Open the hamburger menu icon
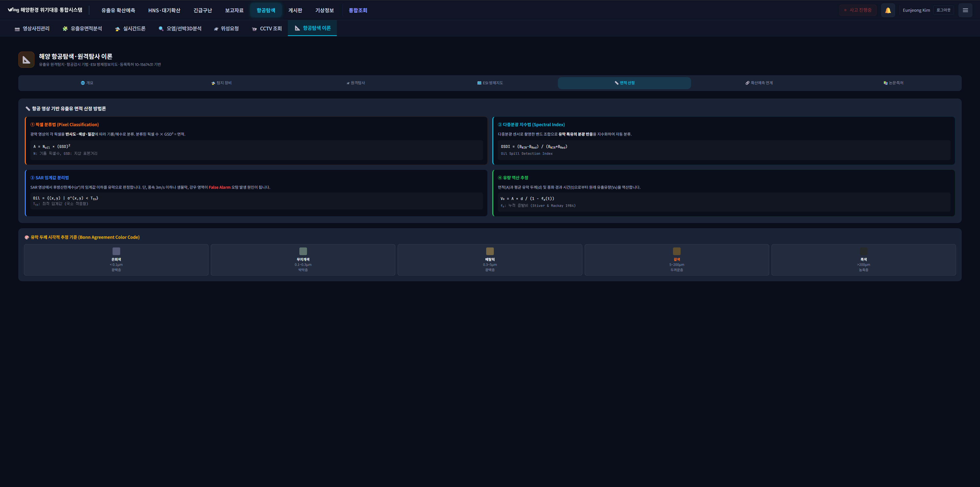Viewport: 980px width, 487px height. [965, 10]
